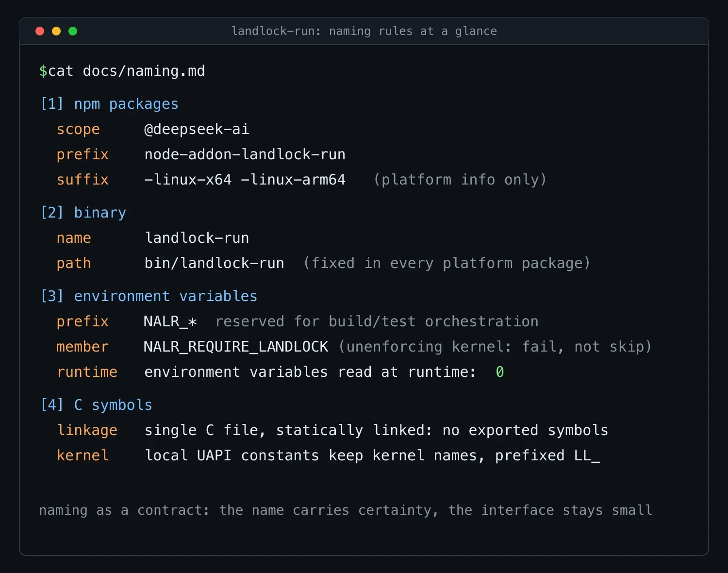
Task: Click the window title 'landlock-run: naming rules at a glance'
Action: [x=364, y=31]
